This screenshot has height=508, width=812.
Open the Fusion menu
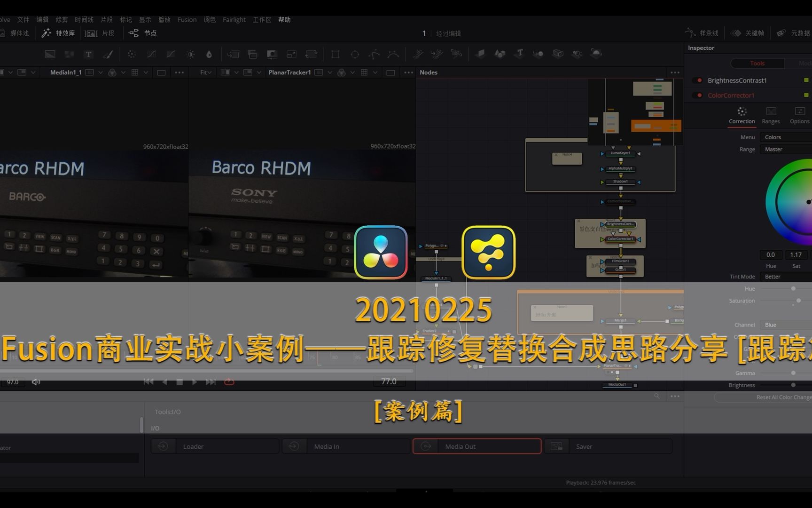pyautogui.click(x=187, y=19)
